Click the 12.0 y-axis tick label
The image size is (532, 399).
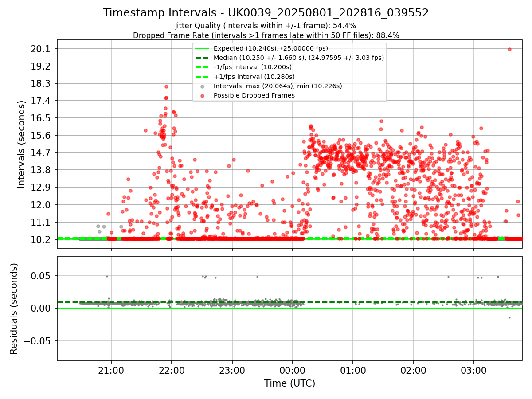tap(41, 205)
